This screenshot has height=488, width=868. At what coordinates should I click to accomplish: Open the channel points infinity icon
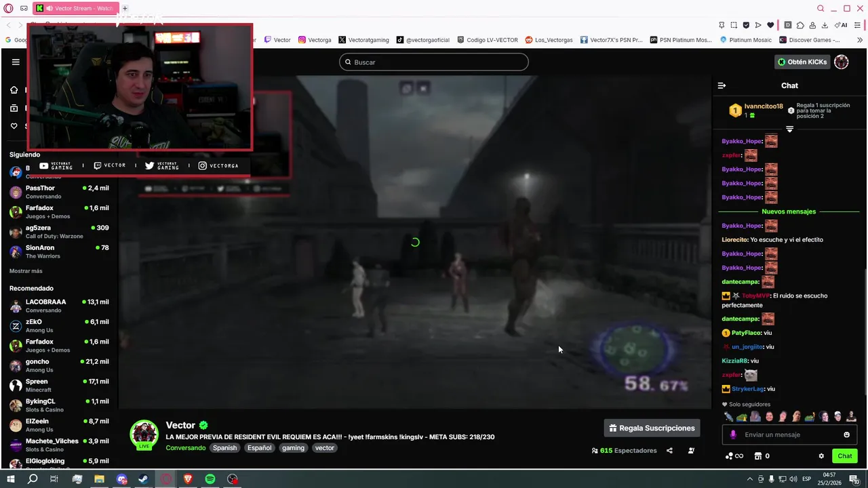point(734,456)
